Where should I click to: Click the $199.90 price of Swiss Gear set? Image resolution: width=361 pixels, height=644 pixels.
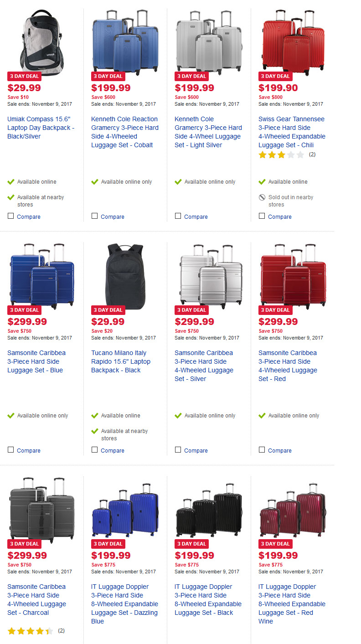(278, 88)
